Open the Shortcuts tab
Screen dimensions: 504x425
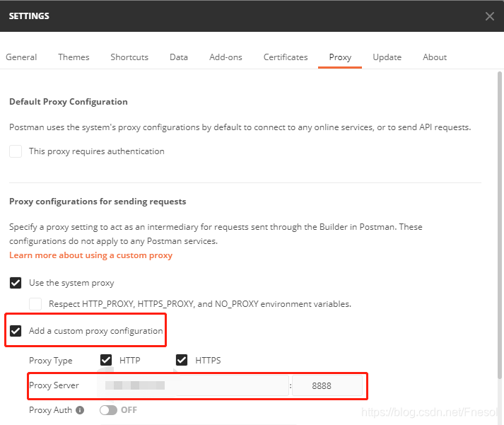tap(129, 57)
